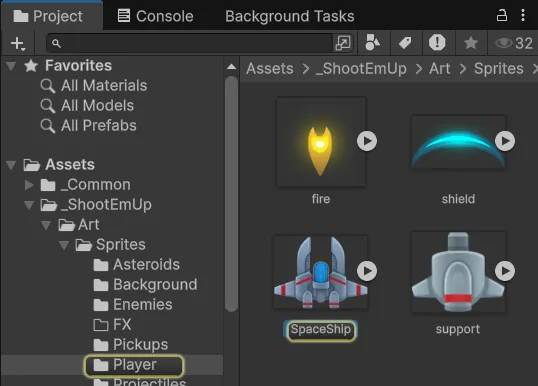Click scrollbar up arrow in folder tree
The image size is (538, 386).
point(232,67)
